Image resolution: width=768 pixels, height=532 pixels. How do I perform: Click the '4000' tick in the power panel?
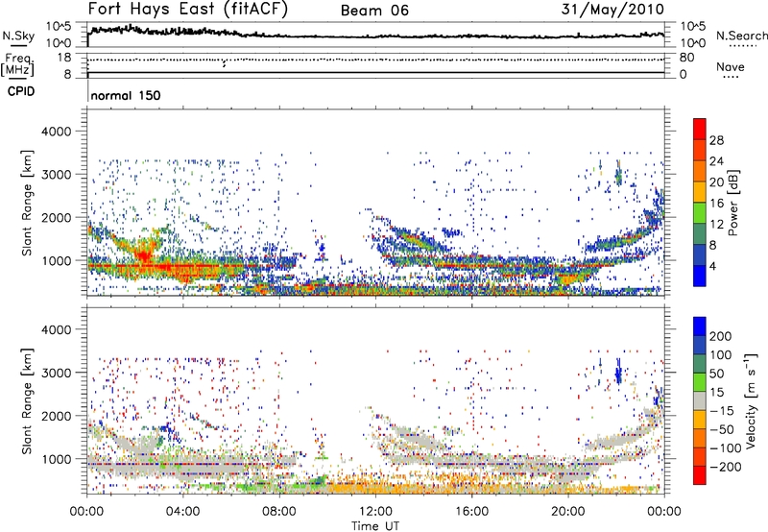(56, 132)
